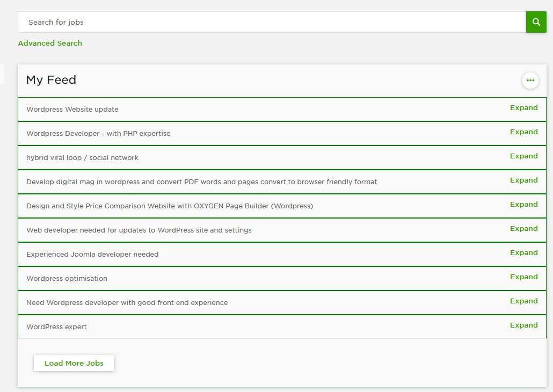
Task: Open Develop digital mag in wordpress title
Action: tap(202, 182)
